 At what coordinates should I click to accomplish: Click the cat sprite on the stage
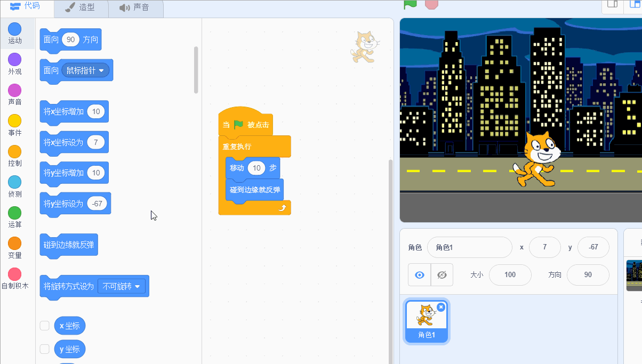click(x=537, y=159)
